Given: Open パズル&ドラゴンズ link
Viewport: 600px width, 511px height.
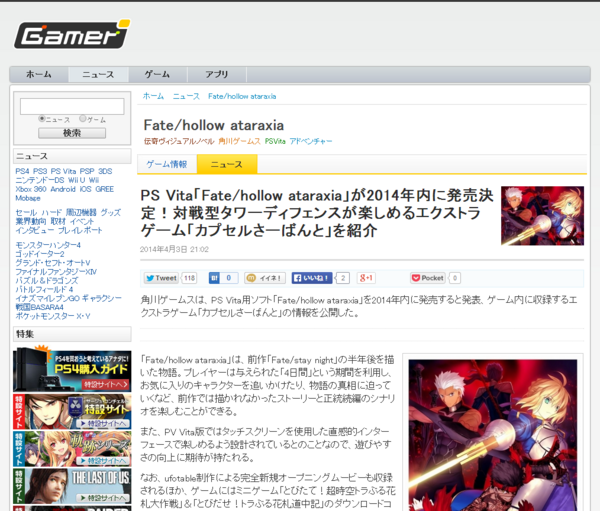Looking at the screenshot, I should [47, 280].
